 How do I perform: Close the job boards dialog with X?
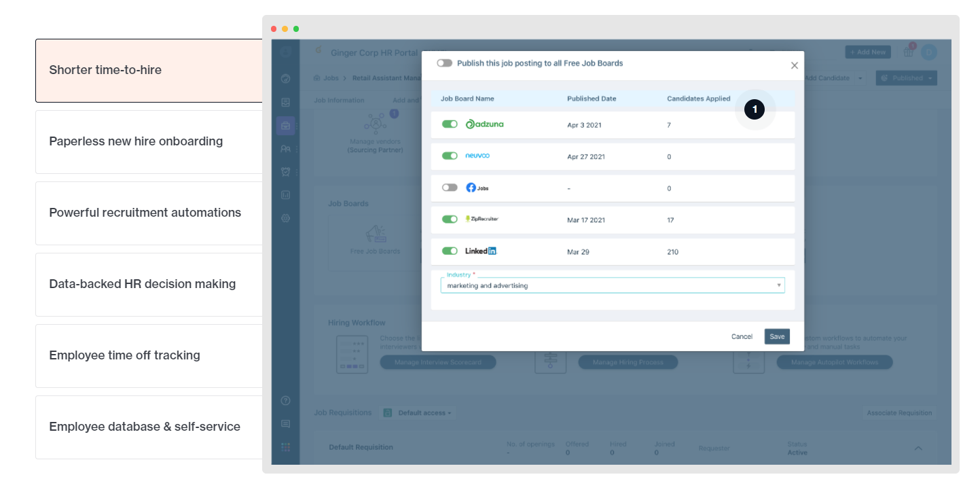click(794, 66)
